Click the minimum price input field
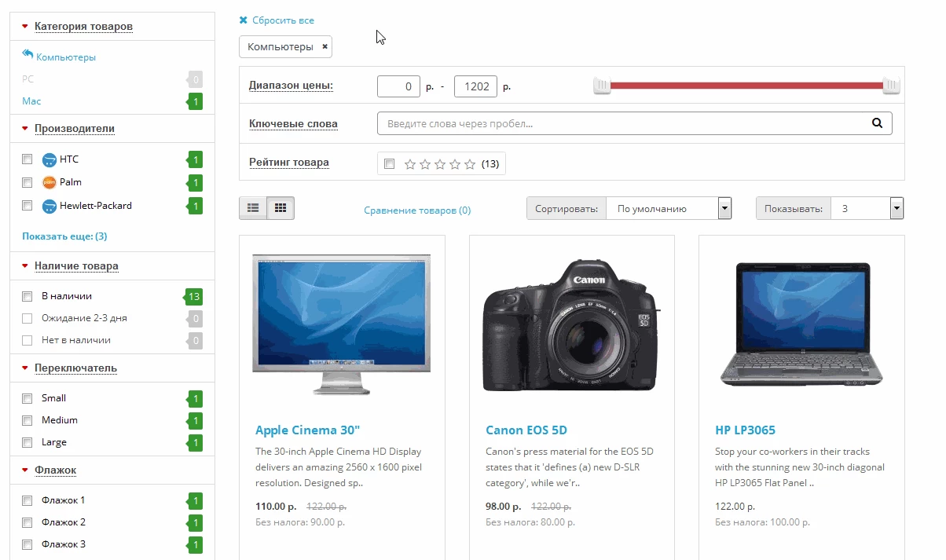 [x=398, y=86]
